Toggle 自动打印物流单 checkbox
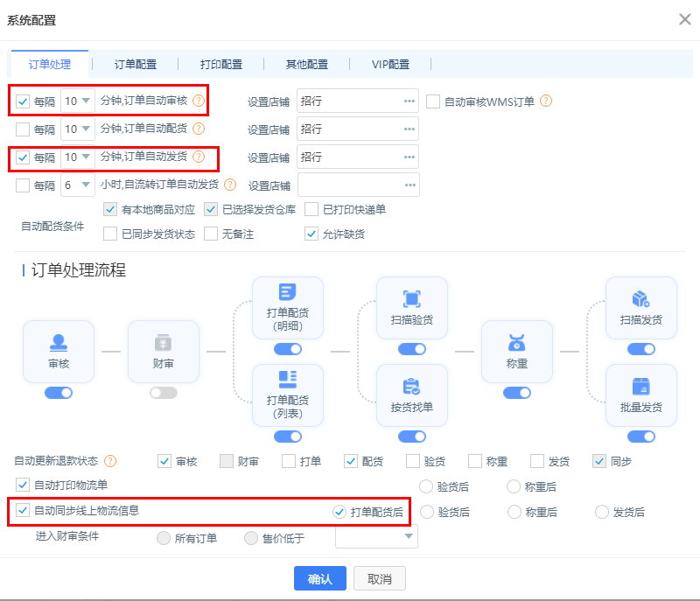Image resolution: width=700 pixels, height=601 pixels. point(23,485)
